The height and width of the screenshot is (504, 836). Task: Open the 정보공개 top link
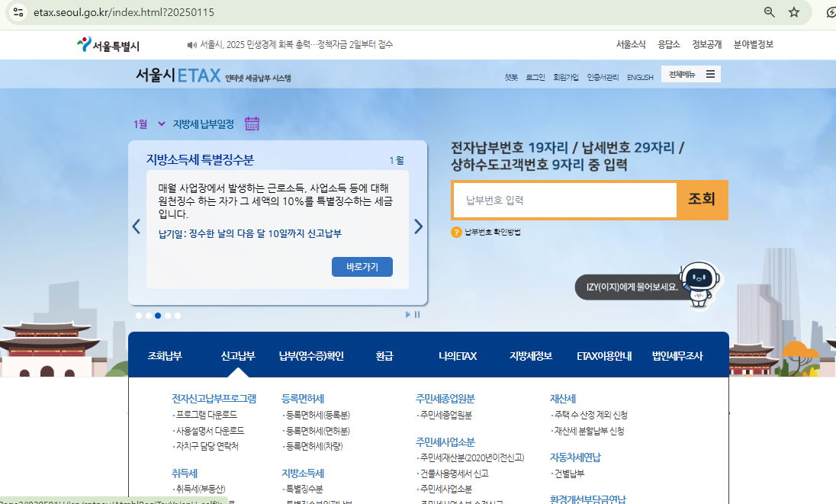[706, 45]
